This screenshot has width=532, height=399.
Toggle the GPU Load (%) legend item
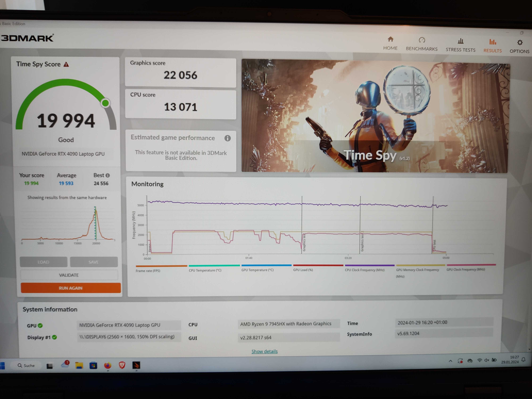pyautogui.click(x=303, y=270)
